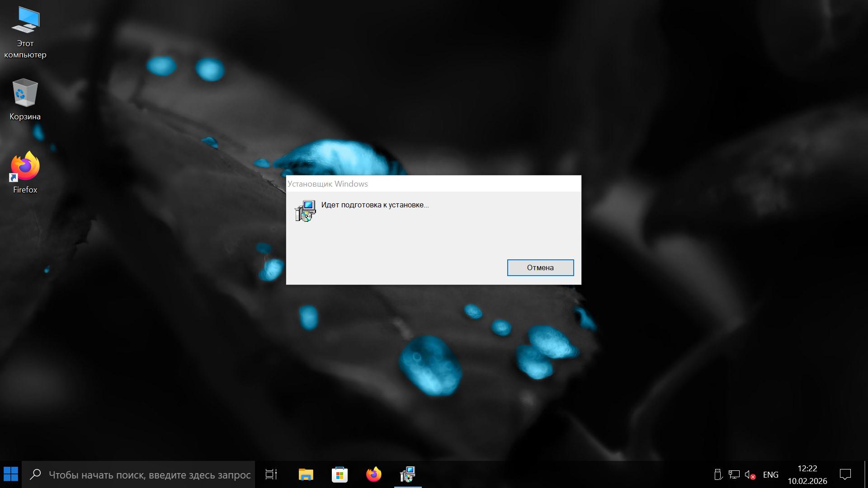The image size is (868, 488).
Task: Click the Отмена button in installer dialog
Action: point(540,267)
